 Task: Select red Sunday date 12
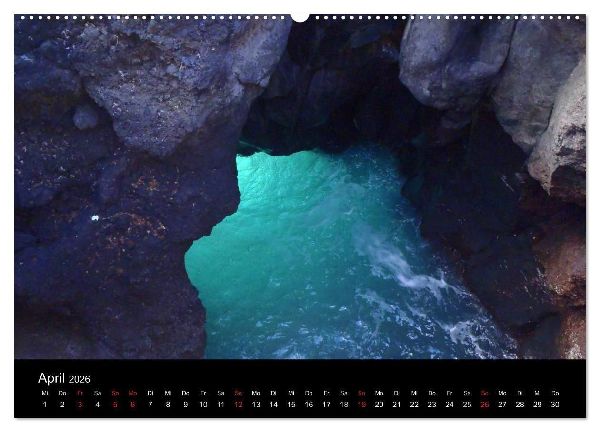[x=238, y=404]
